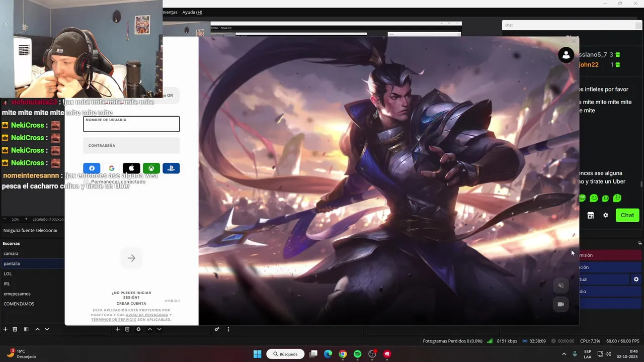Select the pantalla scene
The height and width of the screenshot is (362, 644).
(32, 263)
